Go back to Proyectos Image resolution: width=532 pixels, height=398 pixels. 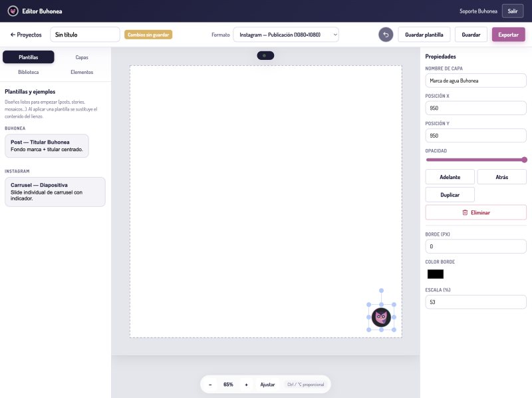[x=26, y=35]
